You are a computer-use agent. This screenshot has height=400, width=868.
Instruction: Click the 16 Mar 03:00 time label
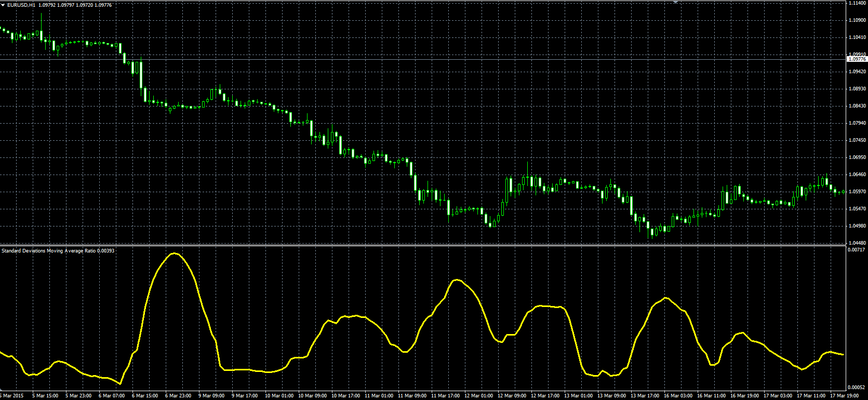click(678, 396)
